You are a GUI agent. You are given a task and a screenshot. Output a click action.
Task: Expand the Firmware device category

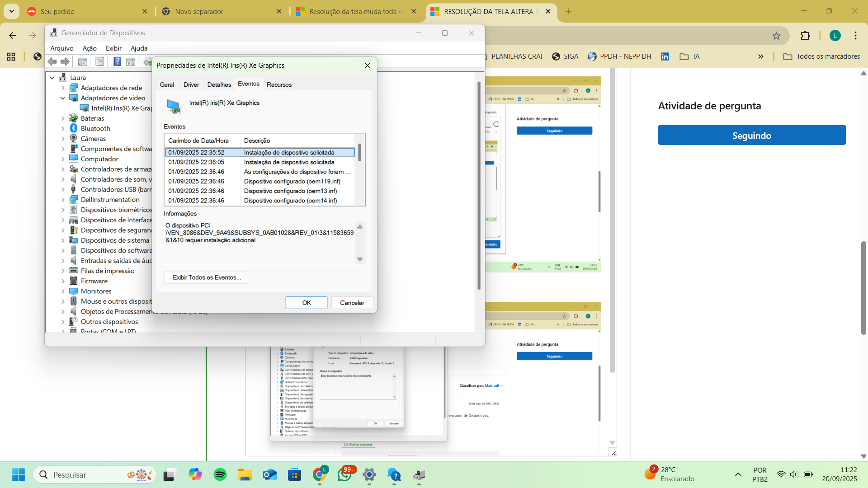63,281
